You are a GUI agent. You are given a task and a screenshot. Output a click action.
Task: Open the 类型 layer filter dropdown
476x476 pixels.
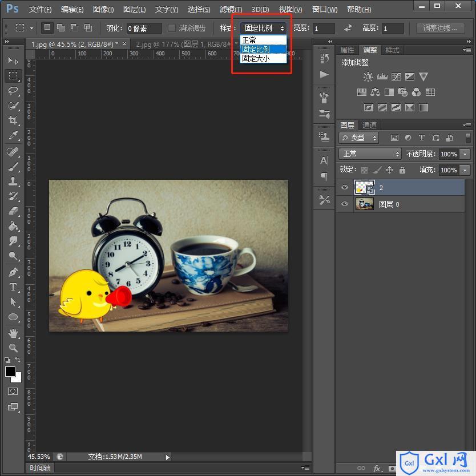point(358,138)
